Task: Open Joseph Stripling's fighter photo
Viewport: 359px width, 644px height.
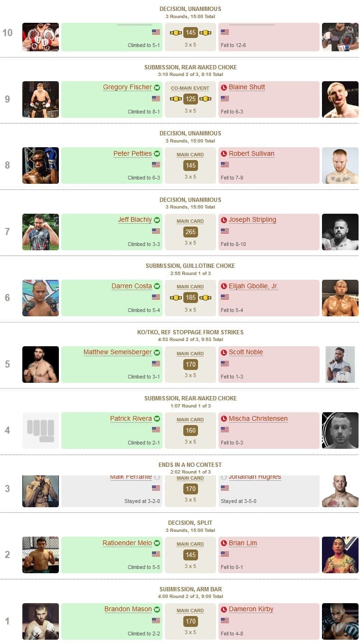Action: click(340, 232)
